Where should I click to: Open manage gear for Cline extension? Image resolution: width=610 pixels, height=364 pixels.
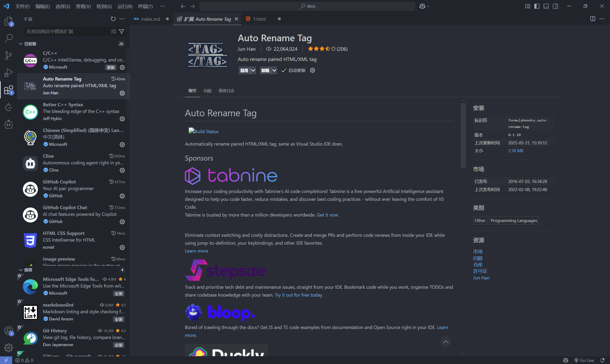[x=122, y=171]
